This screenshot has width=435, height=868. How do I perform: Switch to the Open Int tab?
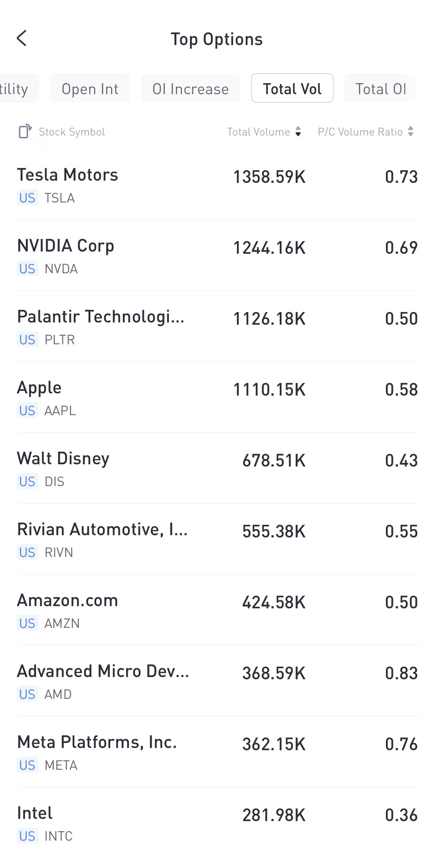coord(90,89)
